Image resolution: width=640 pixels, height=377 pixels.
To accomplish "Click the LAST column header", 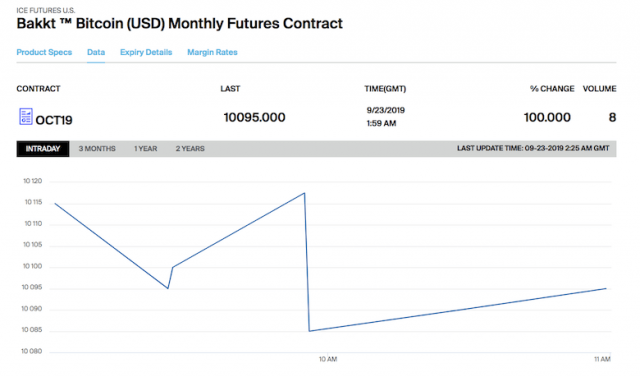I will click(230, 89).
